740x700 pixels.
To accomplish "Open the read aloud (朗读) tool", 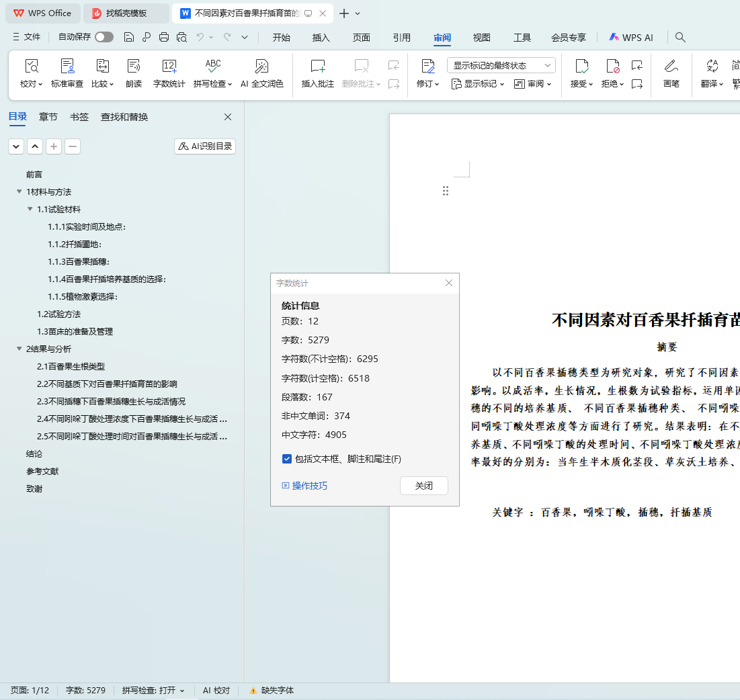I will (134, 67).
